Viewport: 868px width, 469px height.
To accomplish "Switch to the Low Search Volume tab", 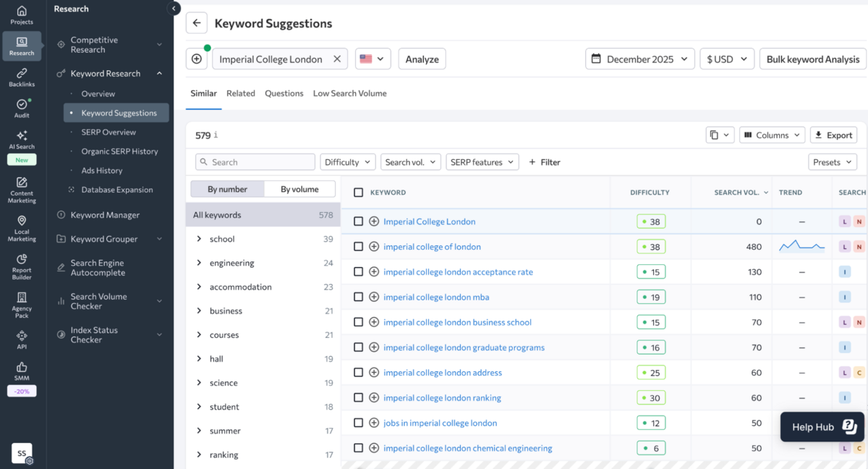I will click(350, 93).
